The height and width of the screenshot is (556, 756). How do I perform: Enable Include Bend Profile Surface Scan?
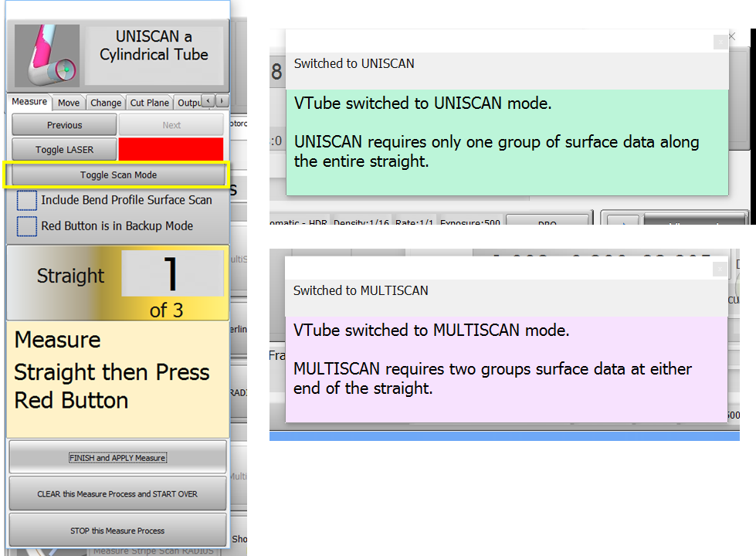pos(27,200)
